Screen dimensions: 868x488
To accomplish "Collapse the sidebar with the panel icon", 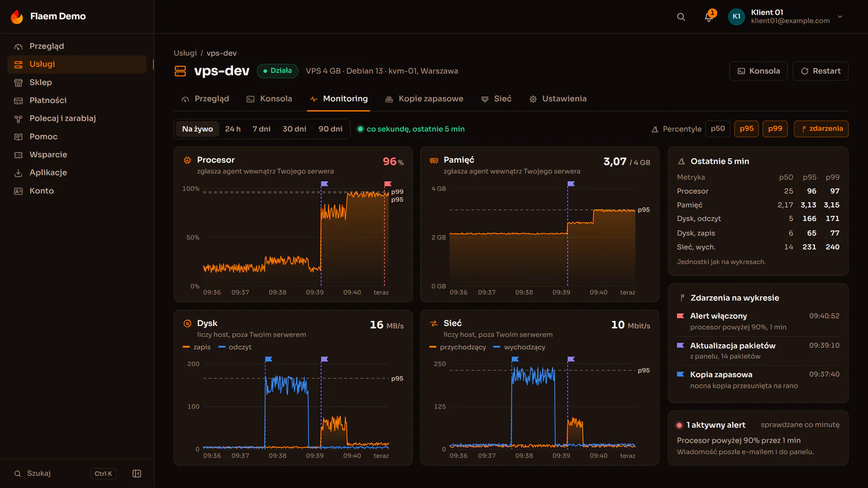I will pos(137,473).
